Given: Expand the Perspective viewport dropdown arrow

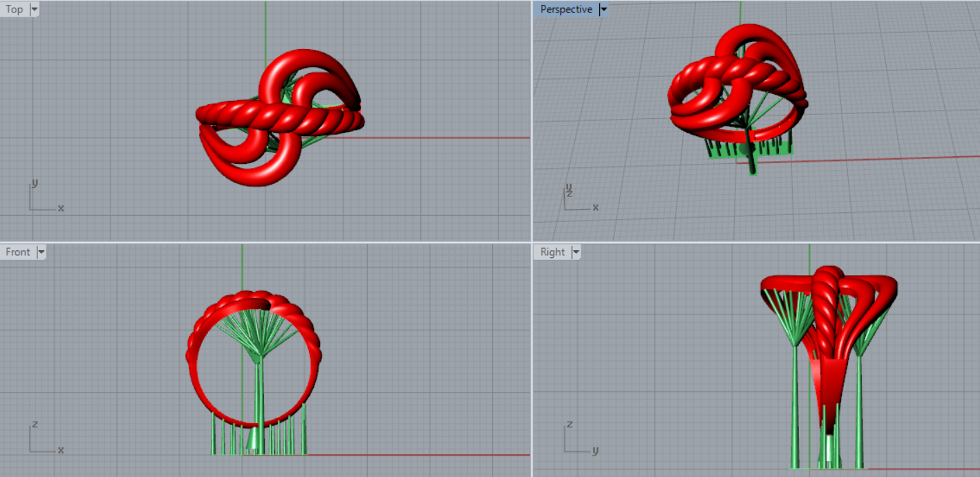Looking at the screenshot, I should pos(603,10).
